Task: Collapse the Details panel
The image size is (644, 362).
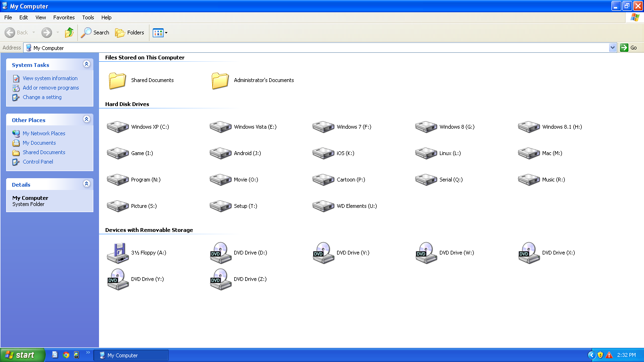Action: tap(86, 184)
